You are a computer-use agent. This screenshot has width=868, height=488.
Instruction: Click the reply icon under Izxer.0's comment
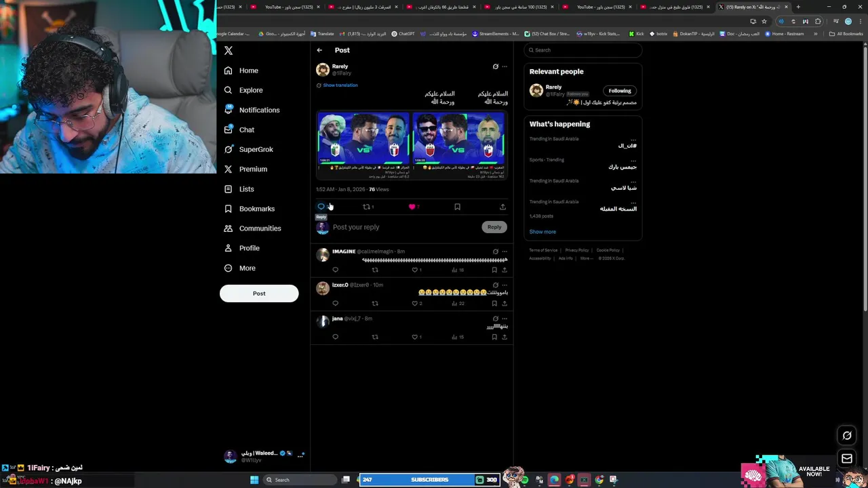click(335, 304)
